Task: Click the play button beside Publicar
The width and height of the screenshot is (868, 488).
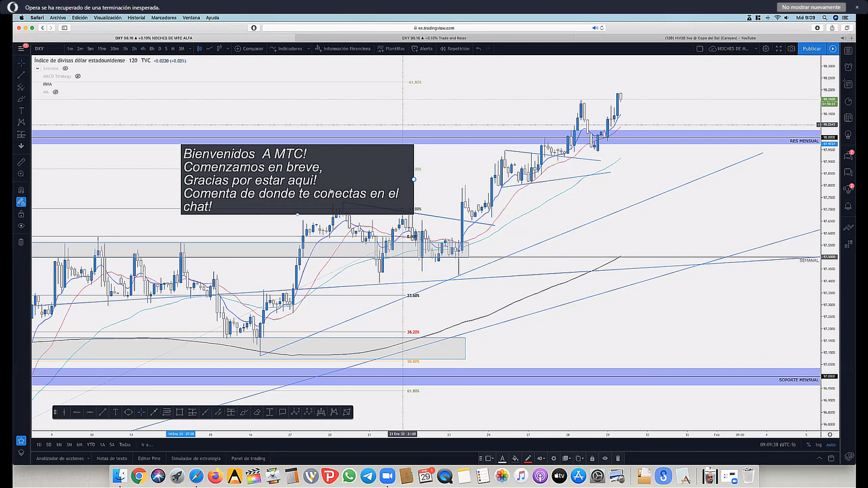Action: [833, 49]
